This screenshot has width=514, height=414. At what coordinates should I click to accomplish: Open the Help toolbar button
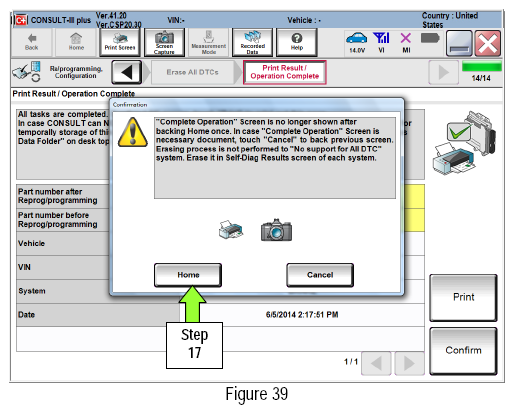pos(297,42)
